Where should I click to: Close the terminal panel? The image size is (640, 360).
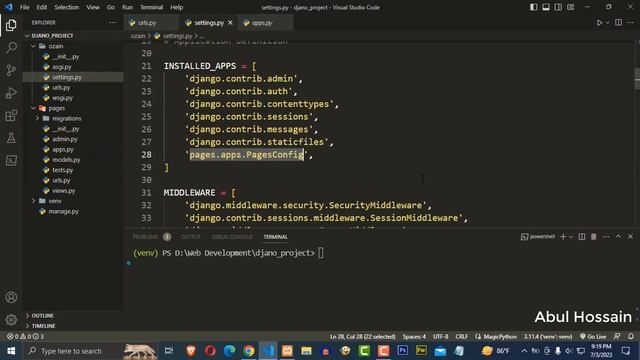click(630, 237)
